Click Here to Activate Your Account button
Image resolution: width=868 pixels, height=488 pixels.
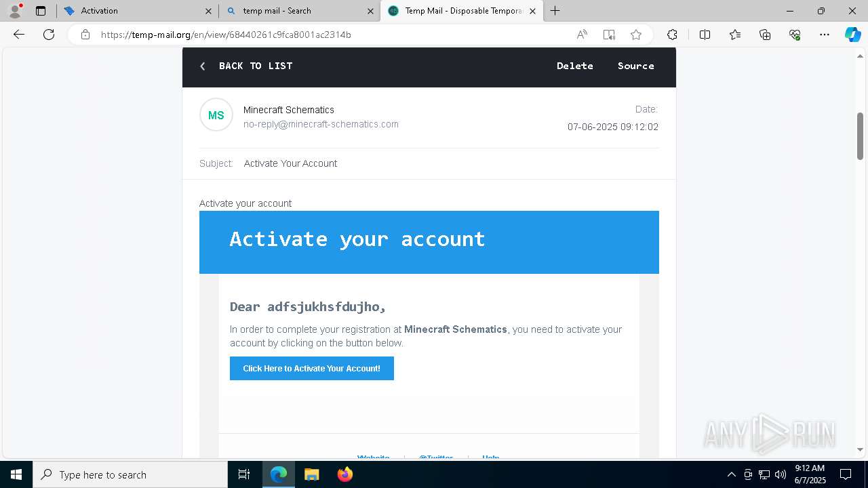click(312, 369)
